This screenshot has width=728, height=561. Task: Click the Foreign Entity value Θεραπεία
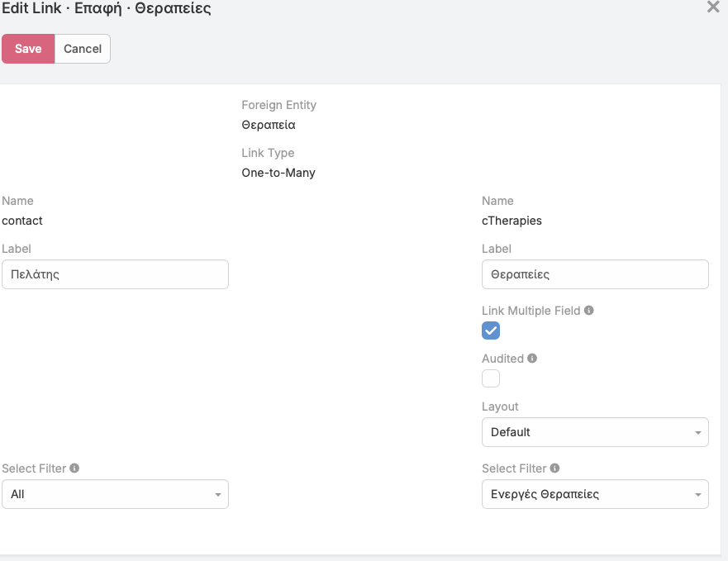[x=269, y=126]
